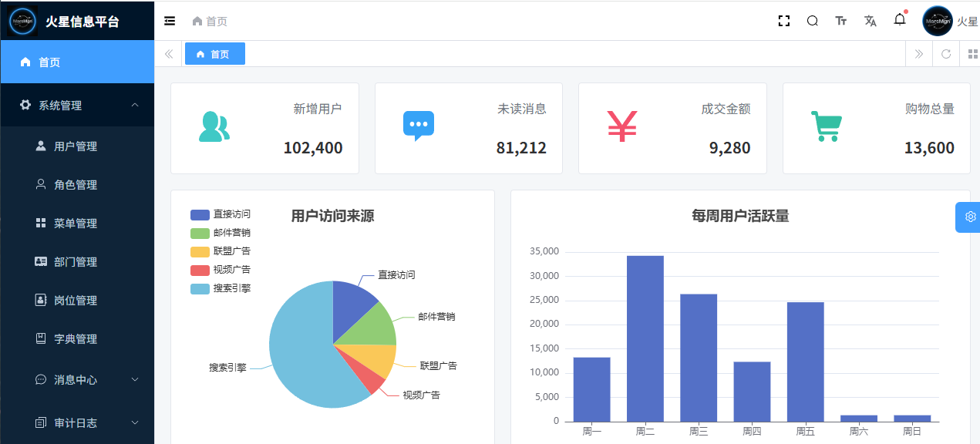Toggle 视频广告 legend entry
Image resolution: width=980 pixels, height=444 pixels.
tap(221, 270)
